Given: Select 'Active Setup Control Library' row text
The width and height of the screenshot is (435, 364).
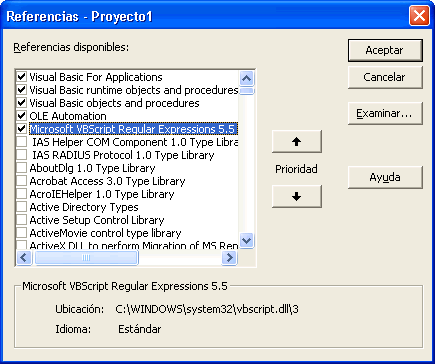Looking at the screenshot, I should pos(97,220).
